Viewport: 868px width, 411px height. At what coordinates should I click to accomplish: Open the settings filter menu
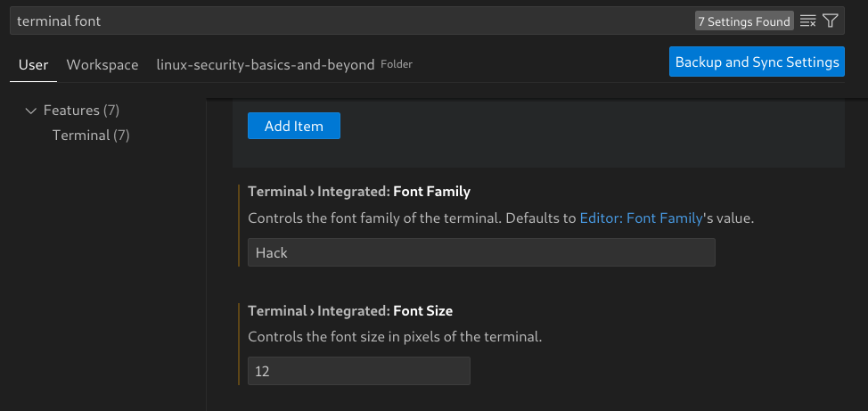pos(831,21)
